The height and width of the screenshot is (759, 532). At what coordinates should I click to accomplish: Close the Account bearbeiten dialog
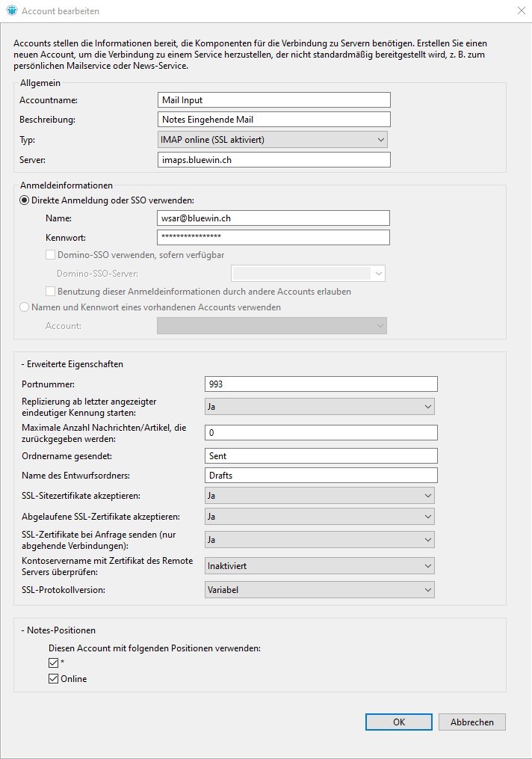pos(521,11)
